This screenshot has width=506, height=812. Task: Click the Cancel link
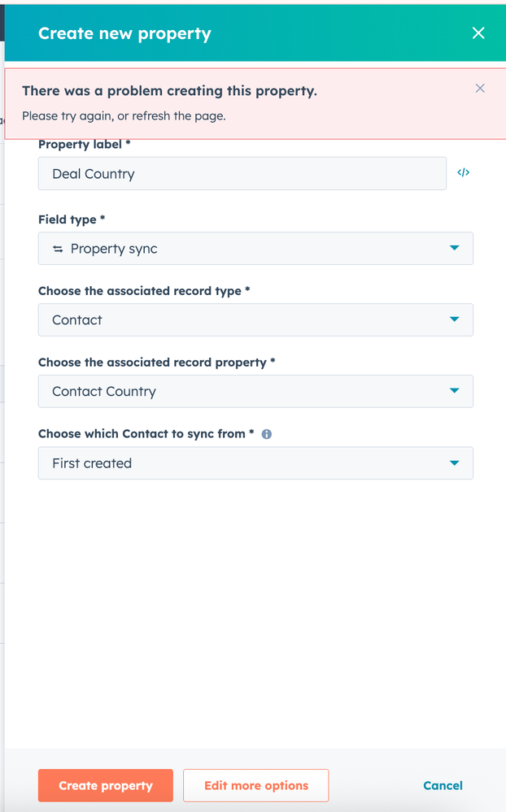443,786
